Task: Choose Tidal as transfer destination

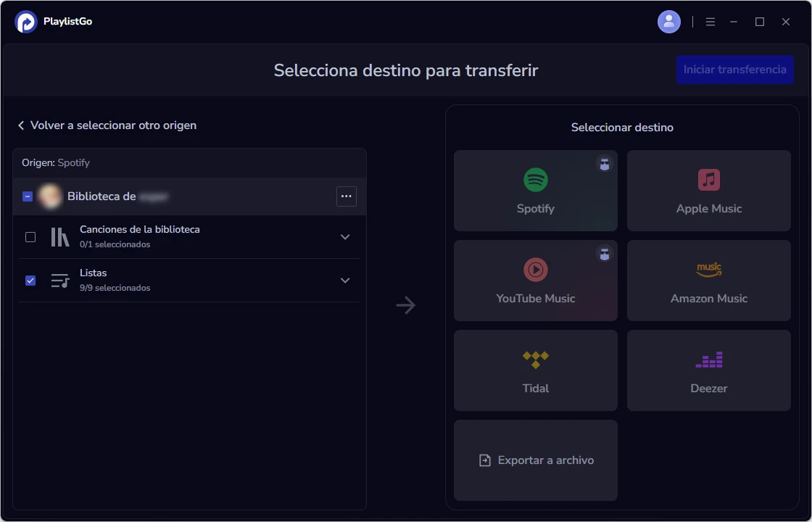Action: coord(535,370)
